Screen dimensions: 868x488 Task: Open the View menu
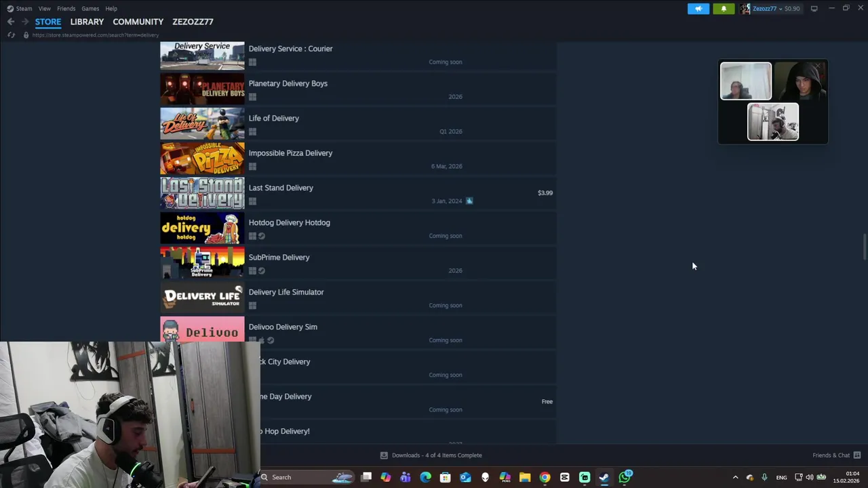point(44,9)
